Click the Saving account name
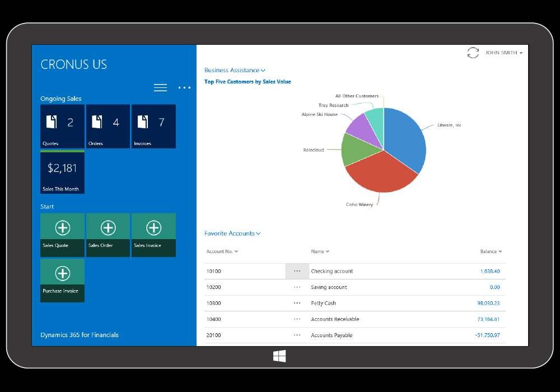This screenshot has height=392, width=560. pyautogui.click(x=329, y=287)
